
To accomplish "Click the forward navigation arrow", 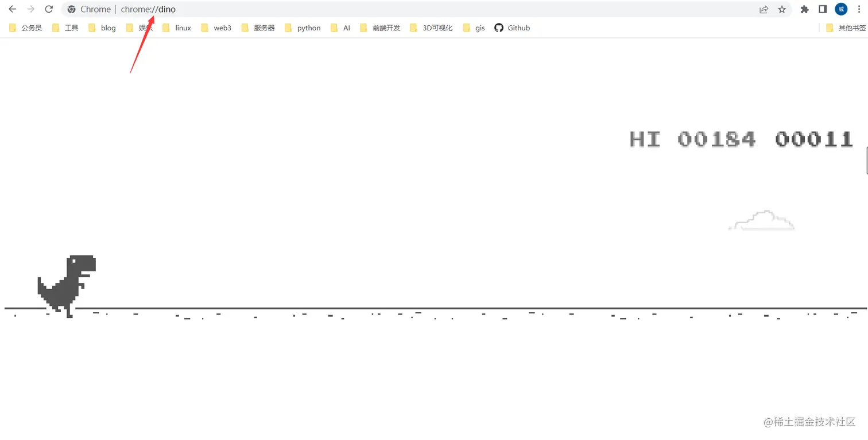I will [x=31, y=9].
